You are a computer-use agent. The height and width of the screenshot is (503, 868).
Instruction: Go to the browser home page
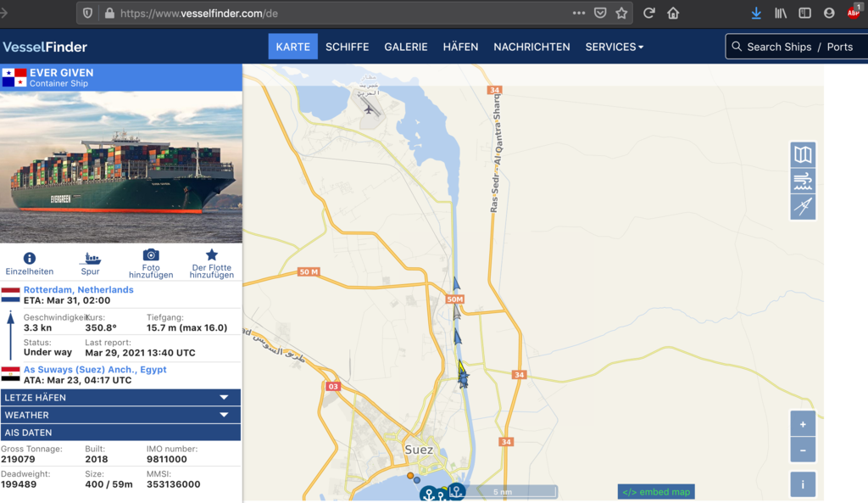(673, 14)
